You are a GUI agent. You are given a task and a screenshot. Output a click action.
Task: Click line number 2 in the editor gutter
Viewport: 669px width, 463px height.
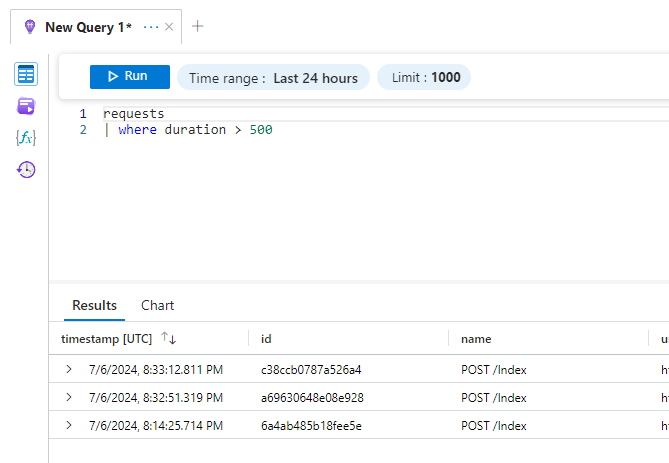pyautogui.click(x=83, y=130)
